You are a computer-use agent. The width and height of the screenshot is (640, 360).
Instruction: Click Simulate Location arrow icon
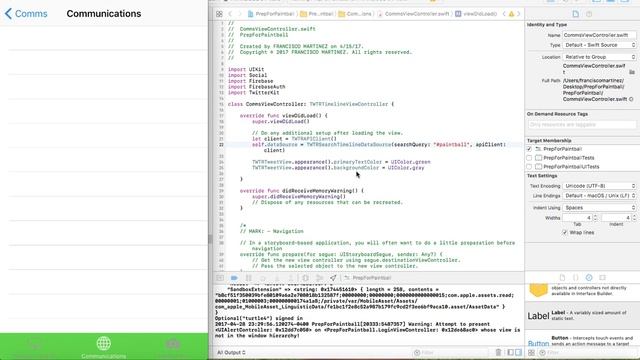pyautogui.click(x=333, y=278)
